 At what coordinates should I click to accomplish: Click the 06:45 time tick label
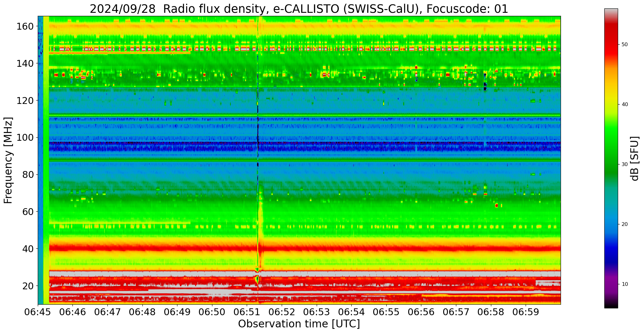(38, 312)
